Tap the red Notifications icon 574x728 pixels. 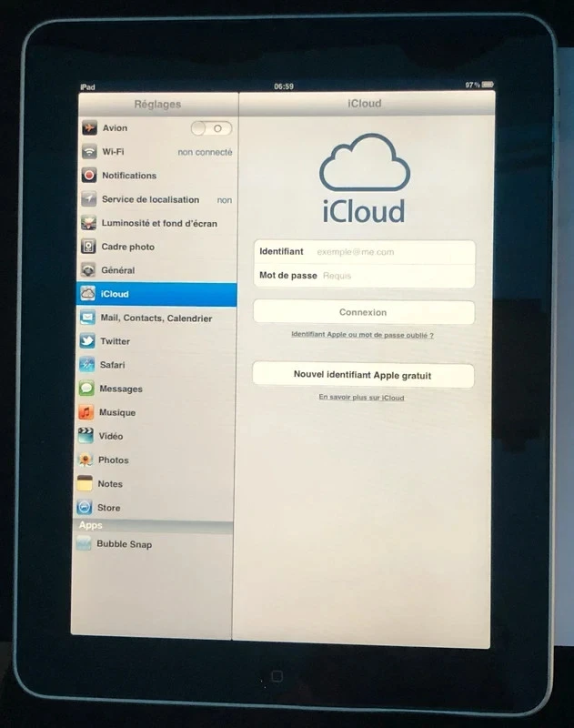point(89,175)
